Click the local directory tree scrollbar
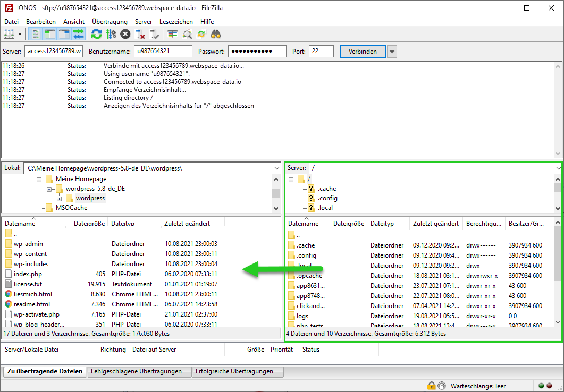This screenshot has height=392, width=564. (276, 193)
